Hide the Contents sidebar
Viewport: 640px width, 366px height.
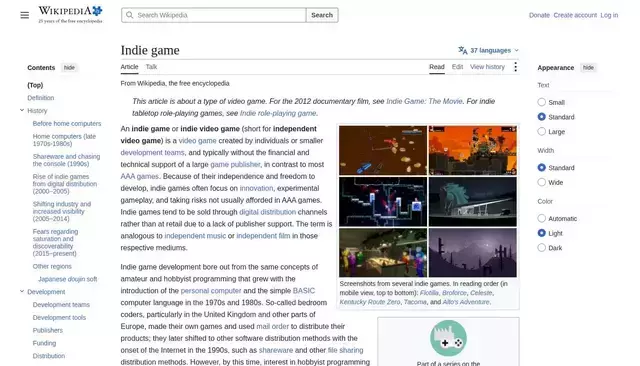pyautogui.click(x=69, y=68)
